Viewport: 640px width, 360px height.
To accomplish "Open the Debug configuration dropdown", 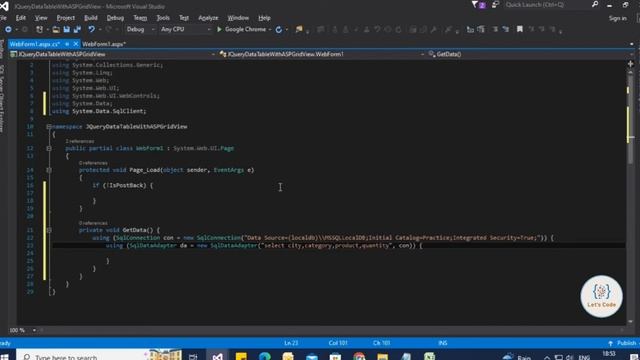I will point(140,29).
